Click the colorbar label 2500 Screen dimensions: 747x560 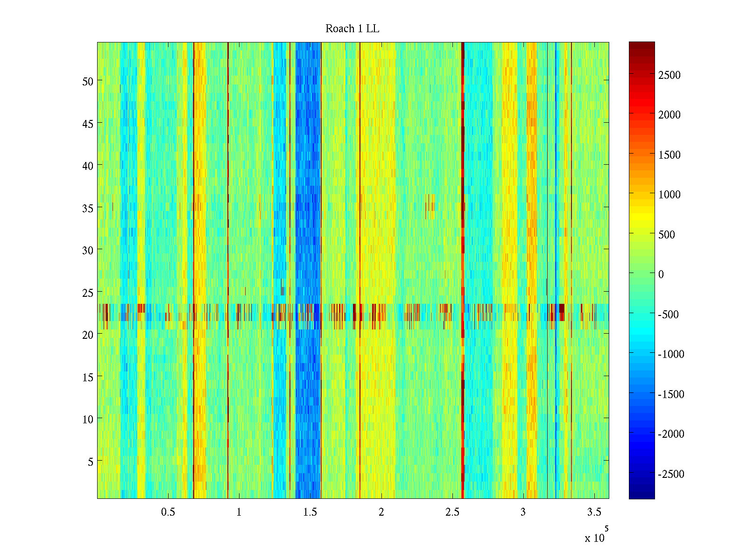coord(669,75)
